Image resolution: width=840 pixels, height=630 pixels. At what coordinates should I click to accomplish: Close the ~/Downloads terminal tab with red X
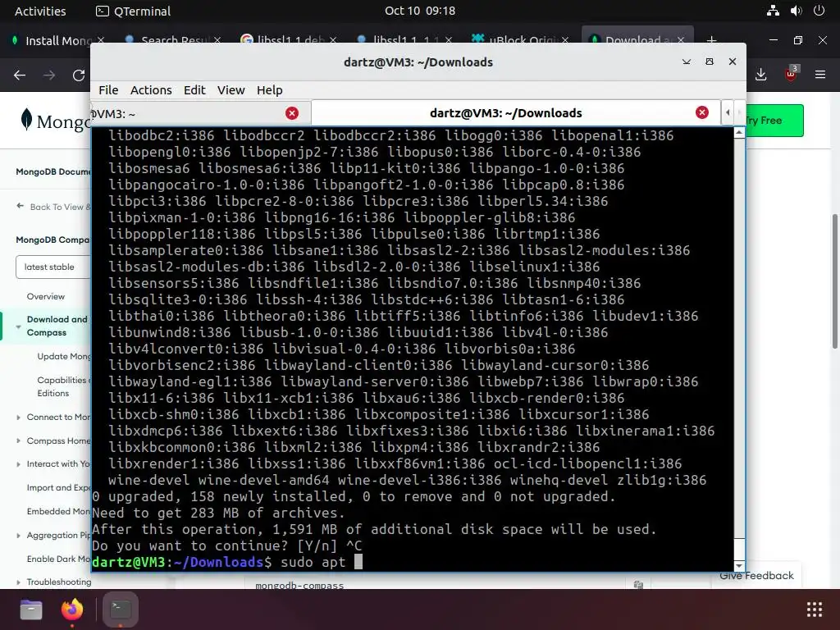702,112
